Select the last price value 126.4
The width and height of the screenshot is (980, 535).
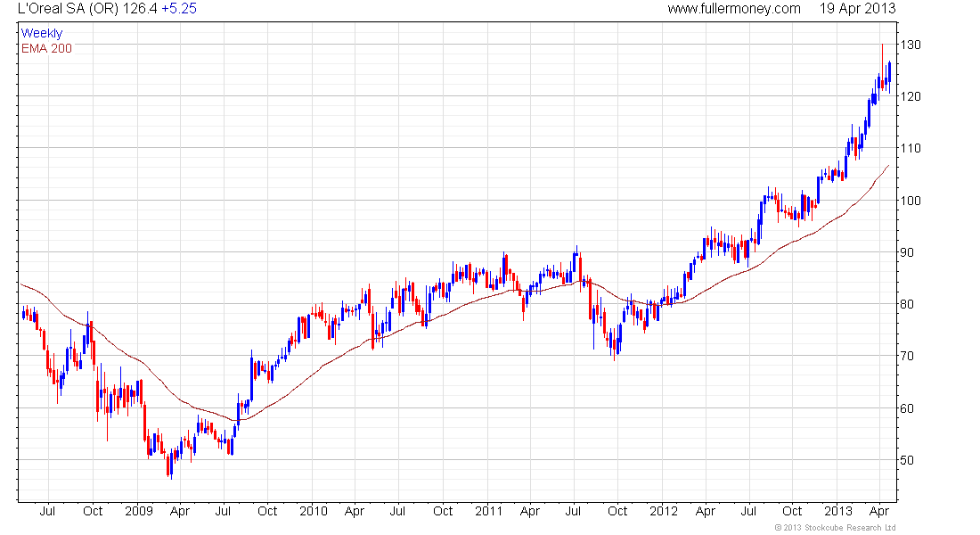click(x=140, y=9)
